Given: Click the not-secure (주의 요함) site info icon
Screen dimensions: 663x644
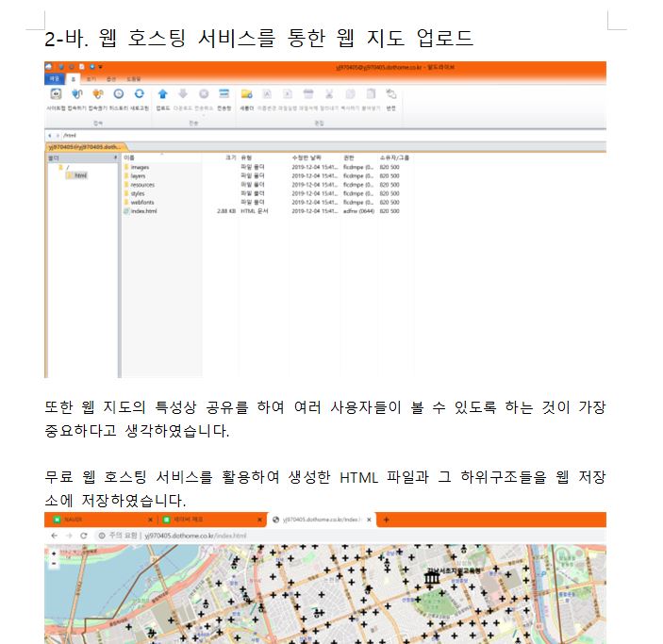Looking at the screenshot, I should point(102,536).
